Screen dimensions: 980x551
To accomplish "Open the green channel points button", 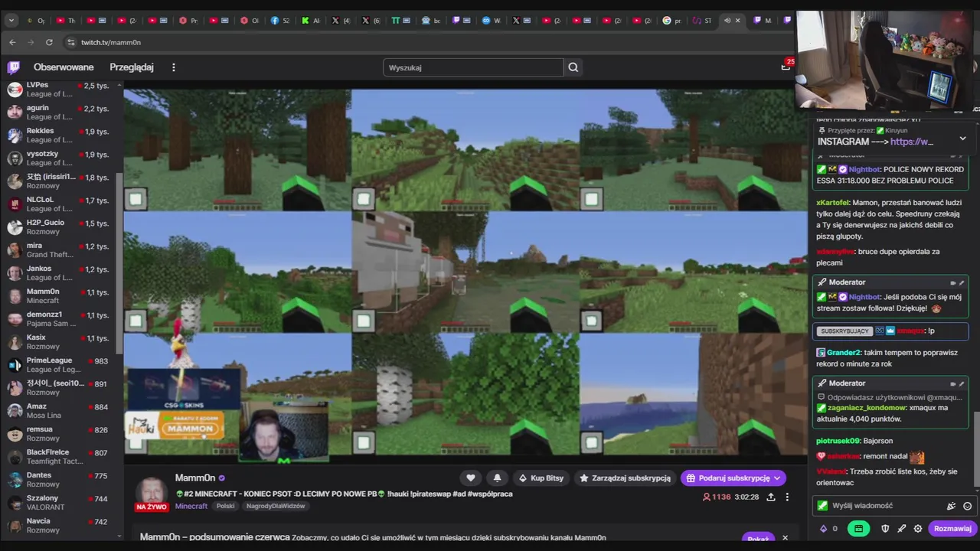I will [x=858, y=529].
